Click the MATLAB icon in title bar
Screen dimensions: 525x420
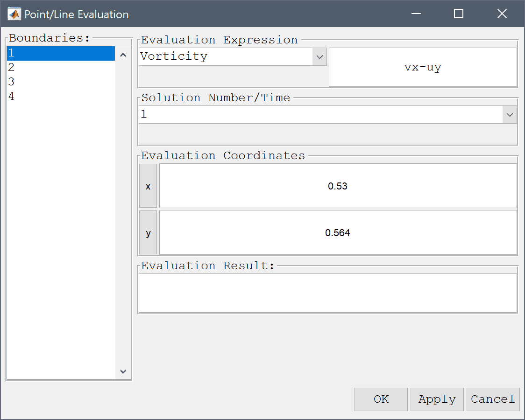coord(14,14)
